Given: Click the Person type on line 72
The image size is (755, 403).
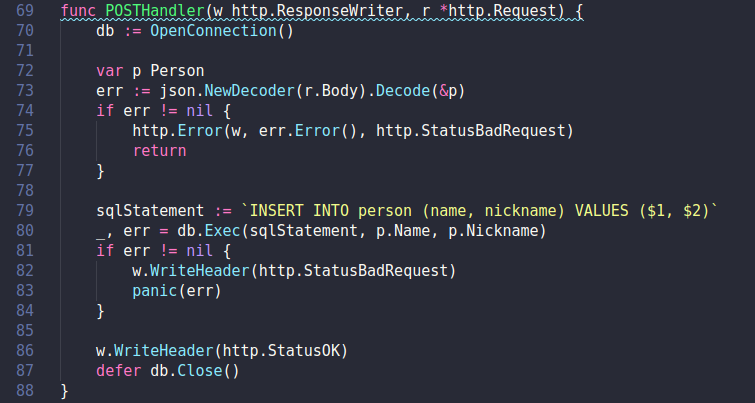Looking at the screenshot, I should (177, 71).
